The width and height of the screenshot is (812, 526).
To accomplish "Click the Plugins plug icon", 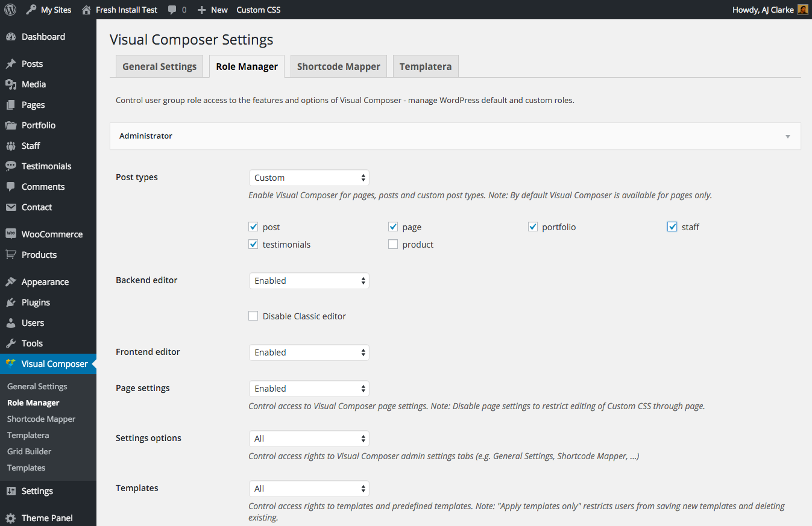I will tap(11, 302).
